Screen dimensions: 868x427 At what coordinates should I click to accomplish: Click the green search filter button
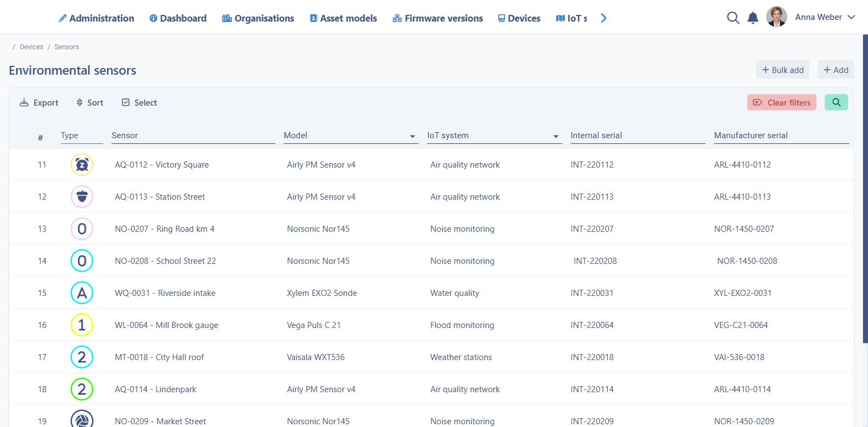[836, 102]
